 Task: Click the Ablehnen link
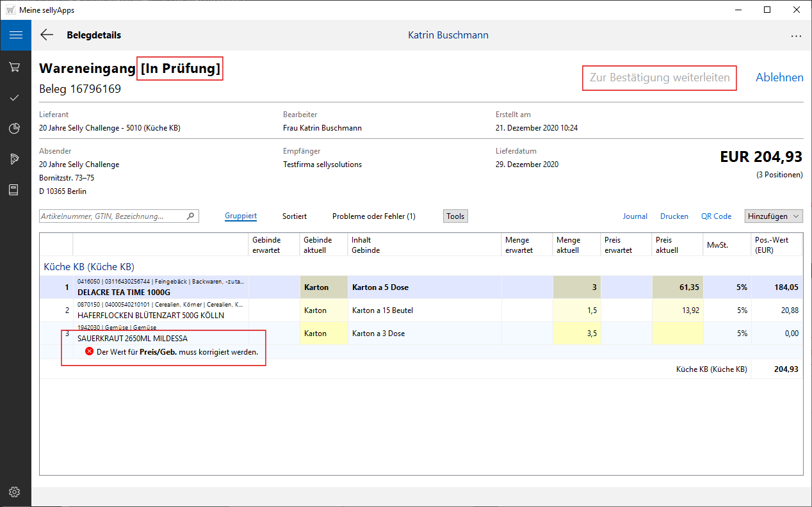[779, 77]
